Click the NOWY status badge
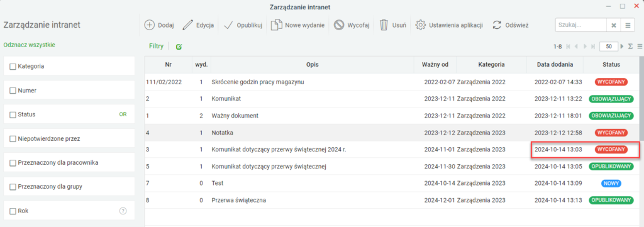The image size is (644, 227). (x=611, y=183)
